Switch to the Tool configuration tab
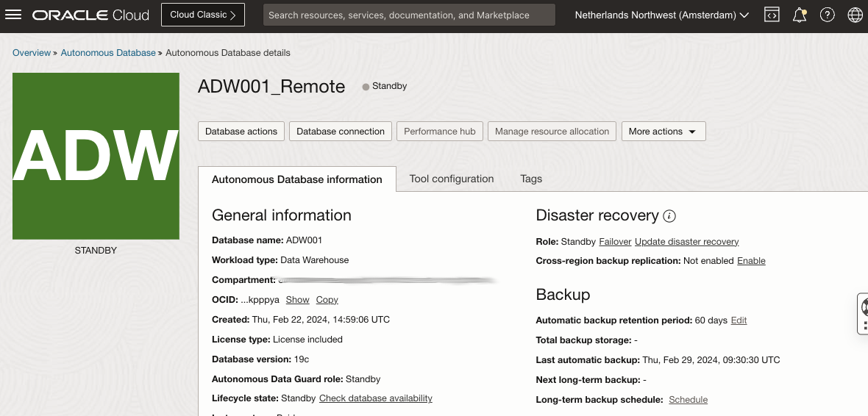This screenshot has height=416, width=868. (x=452, y=179)
